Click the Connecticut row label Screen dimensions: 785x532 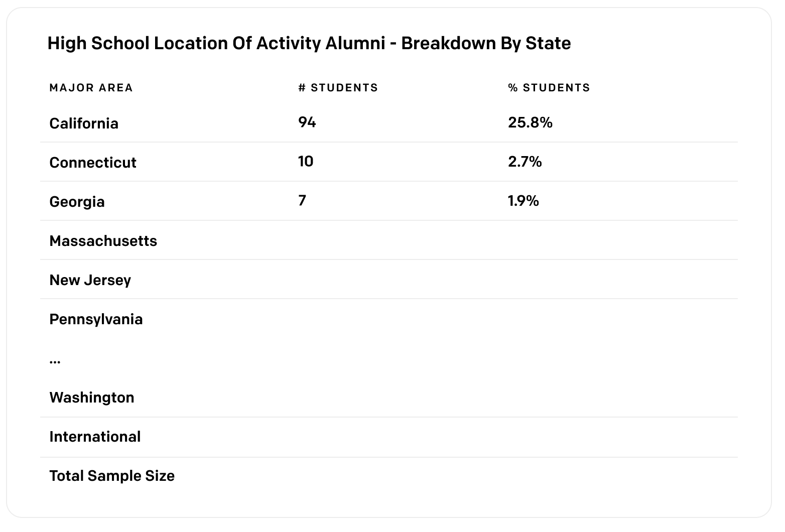coord(93,163)
